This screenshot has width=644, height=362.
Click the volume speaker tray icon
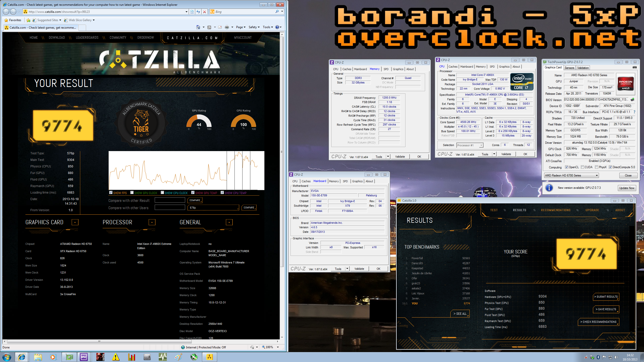616,357
